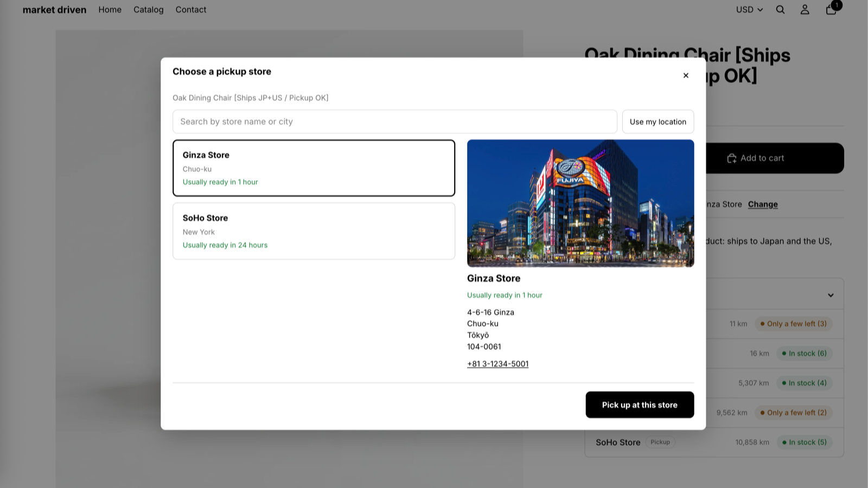The width and height of the screenshot is (868, 488).
Task: Click the 9,562 km distance text
Action: point(732,413)
